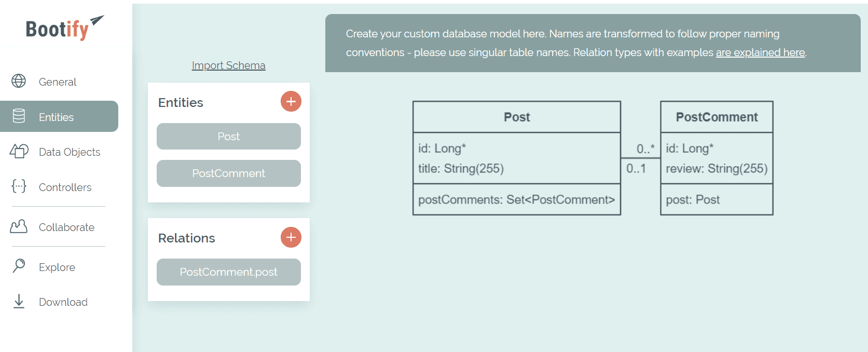Click the Controllers curly braces icon
The height and width of the screenshot is (352, 868).
[x=19, y=186]
